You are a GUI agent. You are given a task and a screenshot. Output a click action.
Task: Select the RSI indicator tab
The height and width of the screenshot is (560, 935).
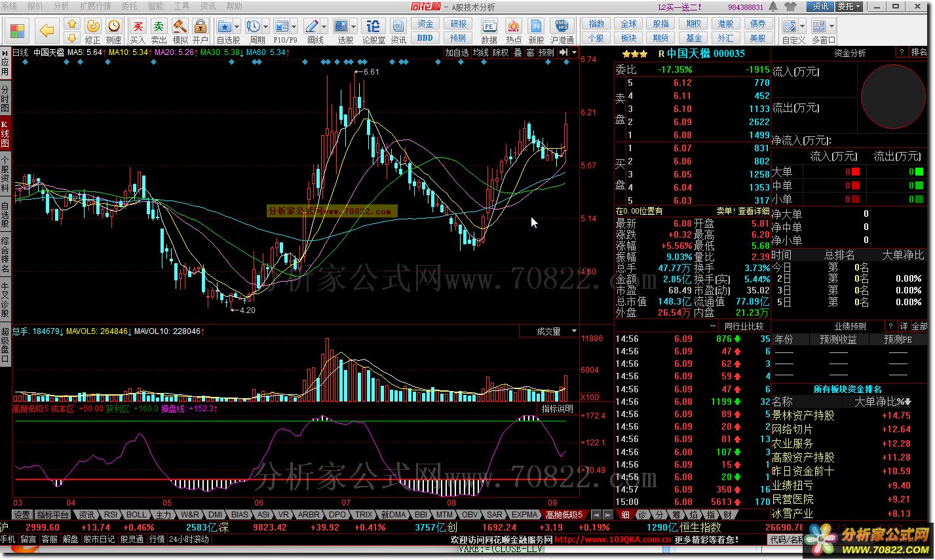point(111,515)
